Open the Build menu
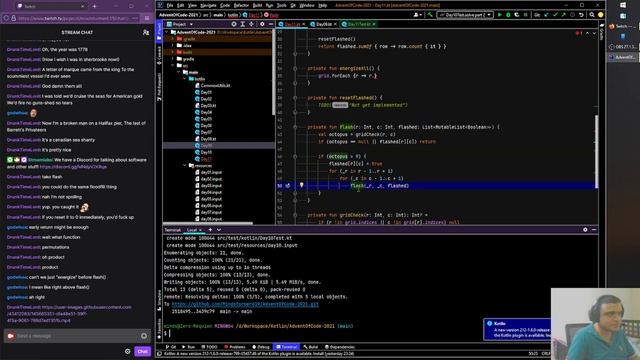 (x=257, y=5)
